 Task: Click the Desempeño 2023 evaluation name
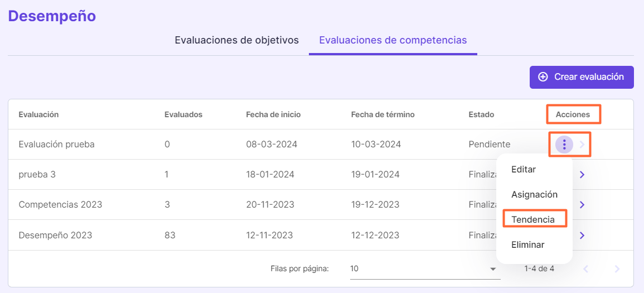[x=55, y=235]
